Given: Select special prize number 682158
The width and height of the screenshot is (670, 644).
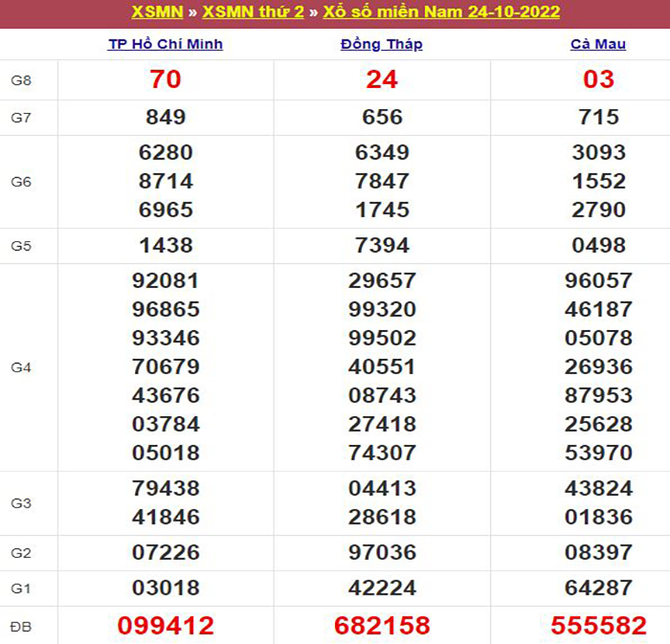Looking at the screenshot, I should tap(382, 626).
